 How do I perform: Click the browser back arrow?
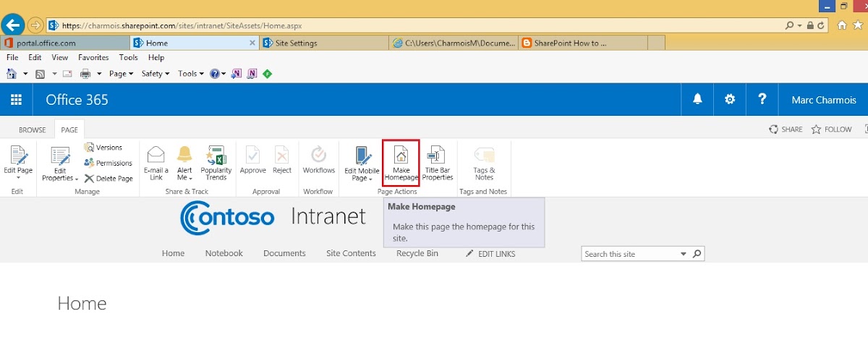coord(14,25)
